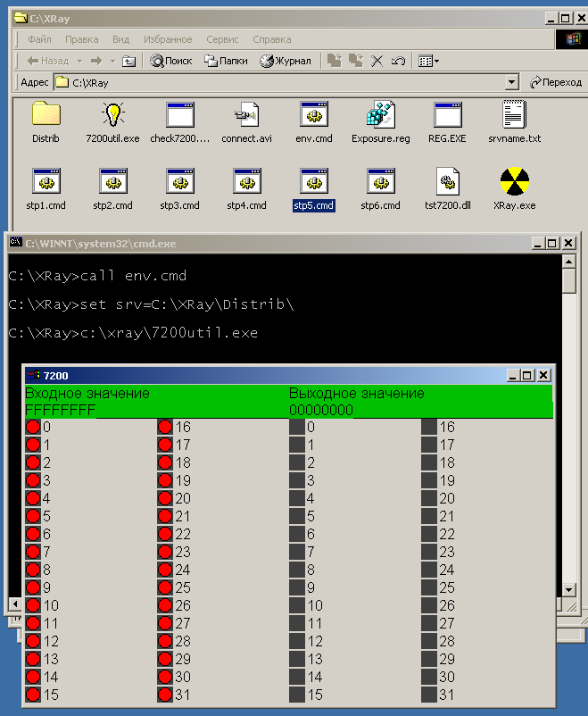Open the Избранное menu
The width and height of the screenshot is (588, 716).
(x=167, y=39)
